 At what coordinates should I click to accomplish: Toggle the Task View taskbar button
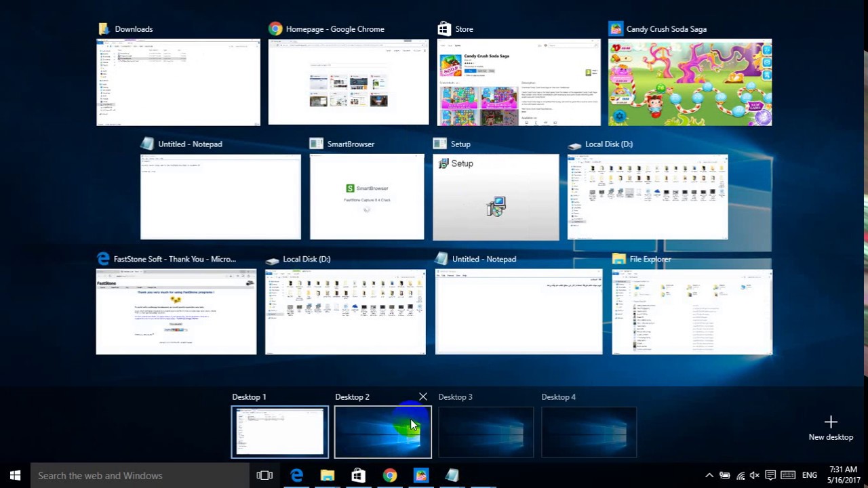pyautogui.click(x=264, y=476)
